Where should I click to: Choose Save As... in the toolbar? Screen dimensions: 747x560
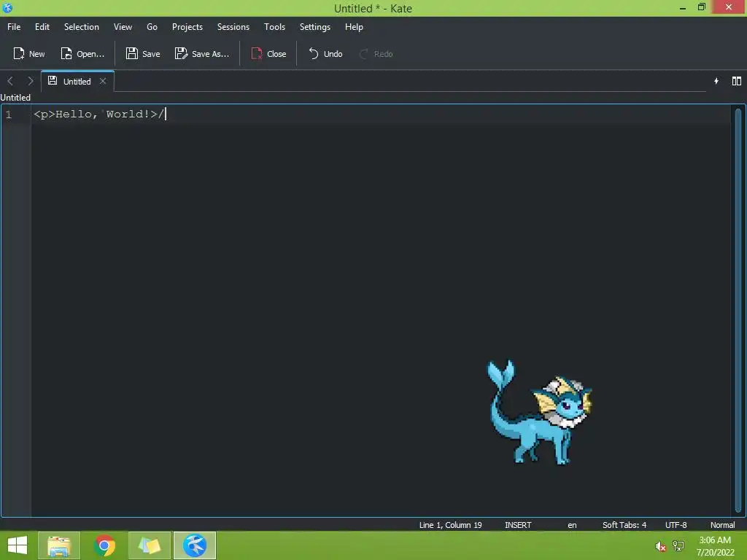click(x=202, y=54)
